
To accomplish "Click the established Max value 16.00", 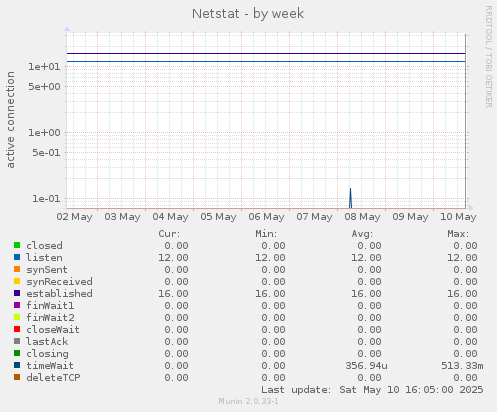I will click(462, 294).
